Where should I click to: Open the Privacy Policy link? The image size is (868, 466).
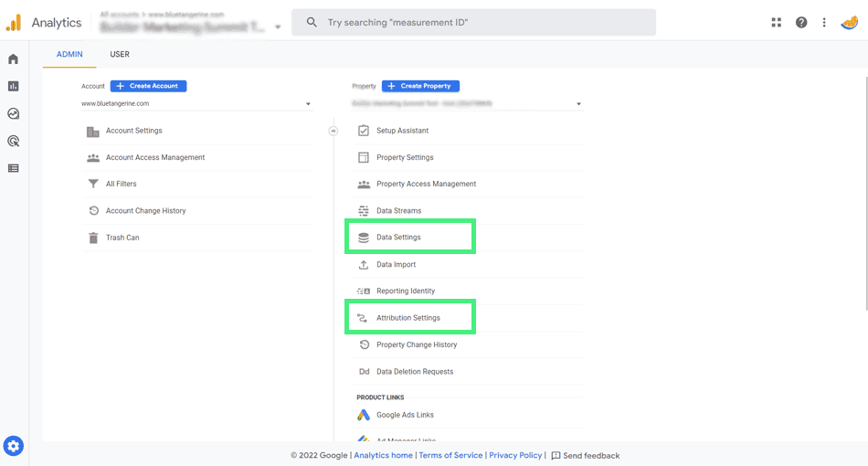(515, 455)
